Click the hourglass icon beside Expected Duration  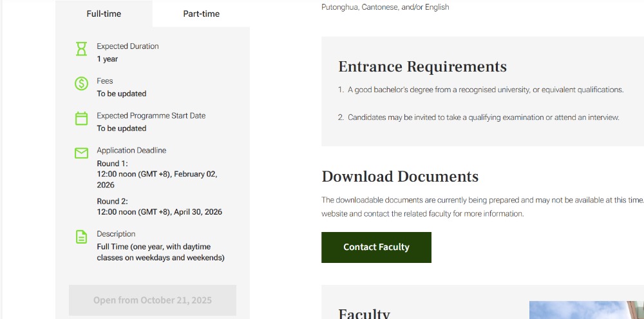[81, 49]
